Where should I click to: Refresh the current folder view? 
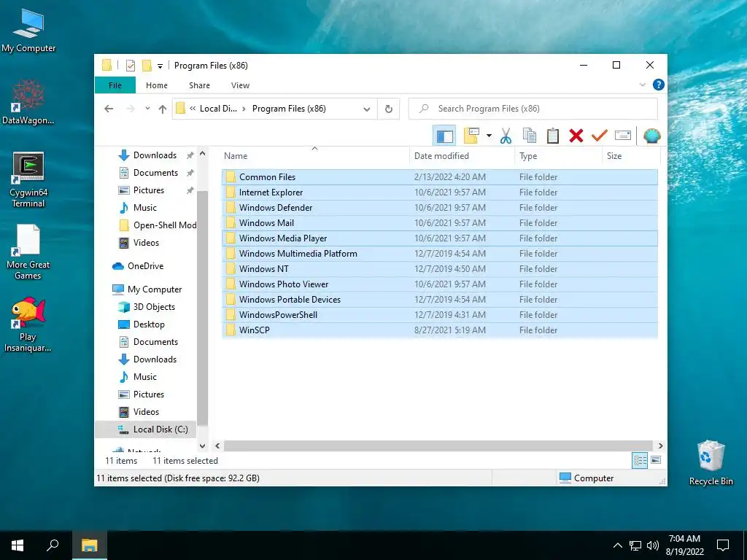(389, 109)
